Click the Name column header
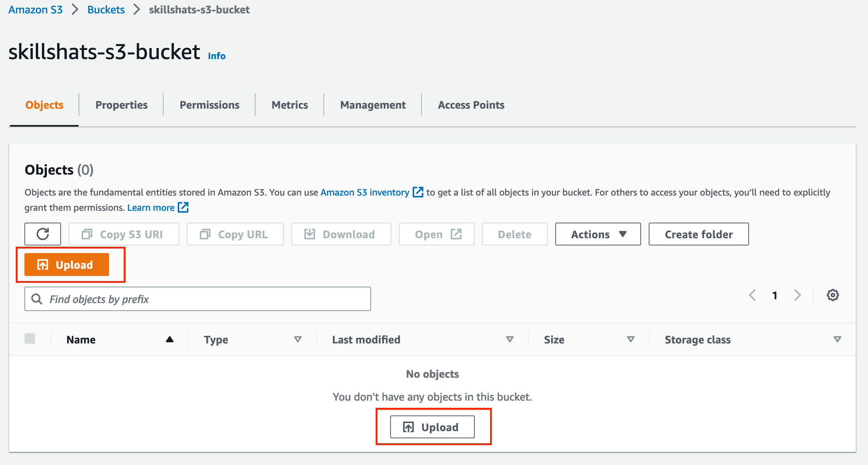The height and width of the screenshot is (465, 868). [81, 339]
